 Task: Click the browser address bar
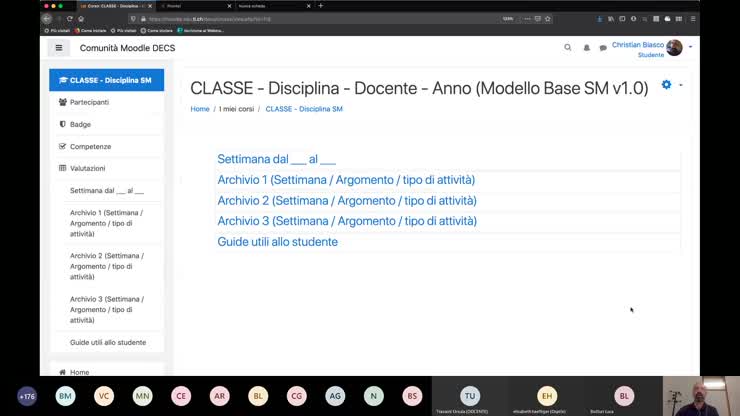point(300,18)
